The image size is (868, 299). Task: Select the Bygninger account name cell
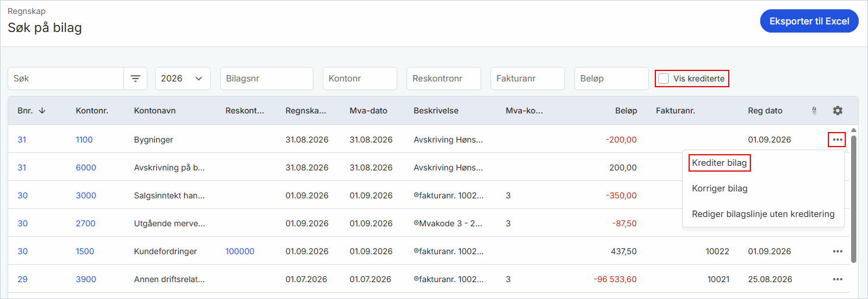click(x=154, y=140)
